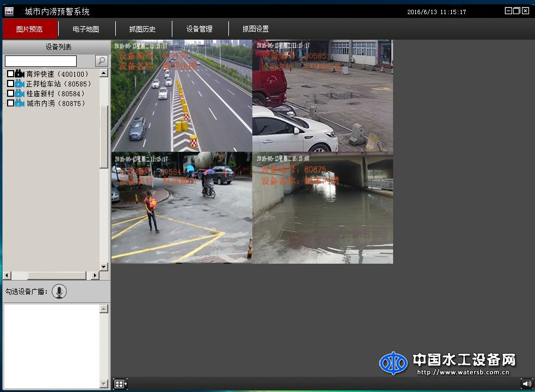Click the speaker volume icon at bottom right
535x392 pixels.
526,384
